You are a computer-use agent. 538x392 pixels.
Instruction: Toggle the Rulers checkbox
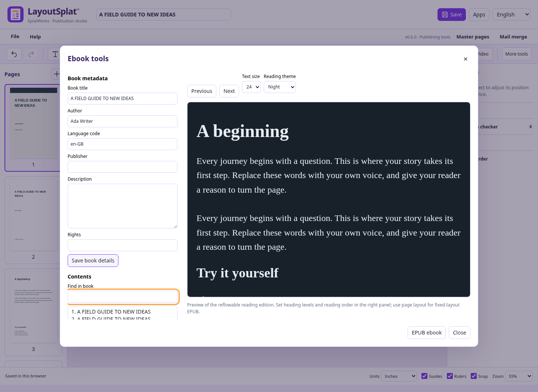(x=450, y=376)
